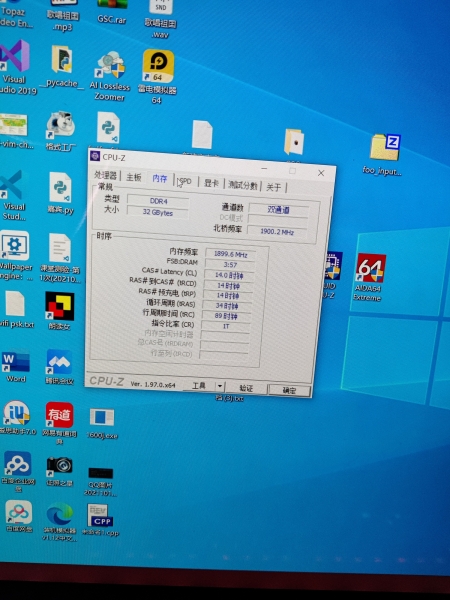Open the Word desktop shortcut
The width and height of the screenshot is (450, 600).
point(16,366)
